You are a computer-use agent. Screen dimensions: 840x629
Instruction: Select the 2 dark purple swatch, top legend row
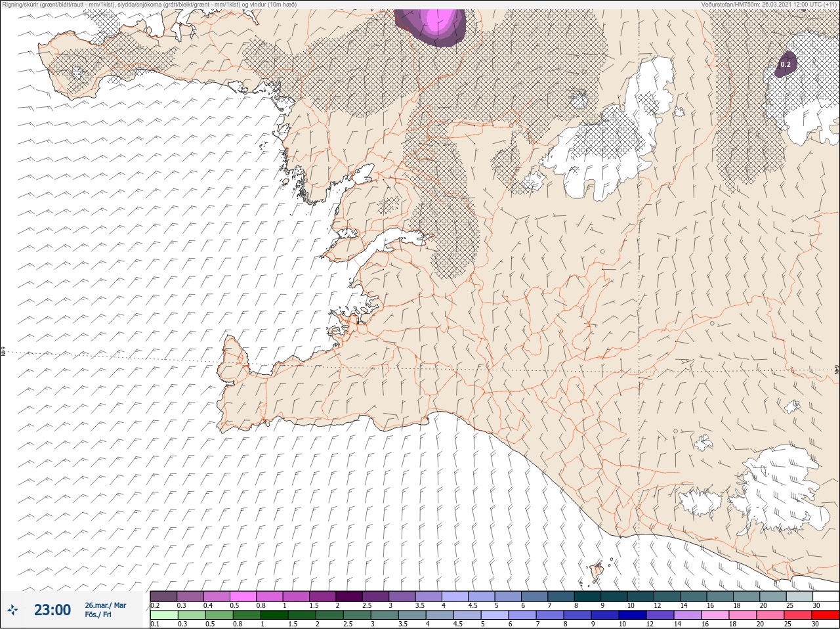(x=349, y=596)
